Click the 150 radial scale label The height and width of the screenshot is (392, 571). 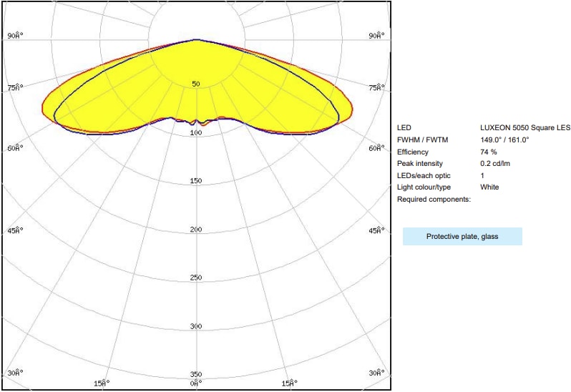(196, 181)
